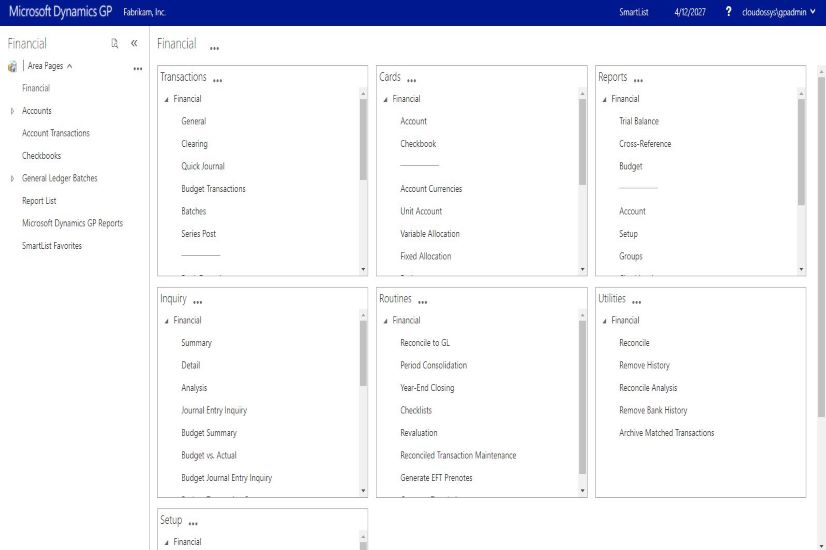Open the Utilities panel ellipsis menu
This screenshot has height=550, width=826.
(636, 302)
